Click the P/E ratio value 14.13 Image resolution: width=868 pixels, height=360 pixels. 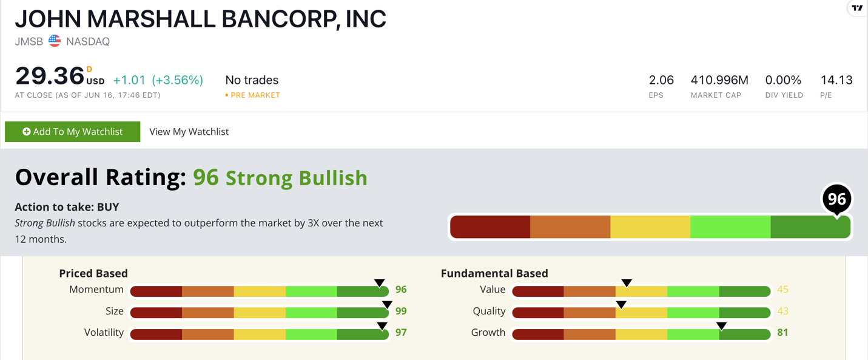[836, 80]
